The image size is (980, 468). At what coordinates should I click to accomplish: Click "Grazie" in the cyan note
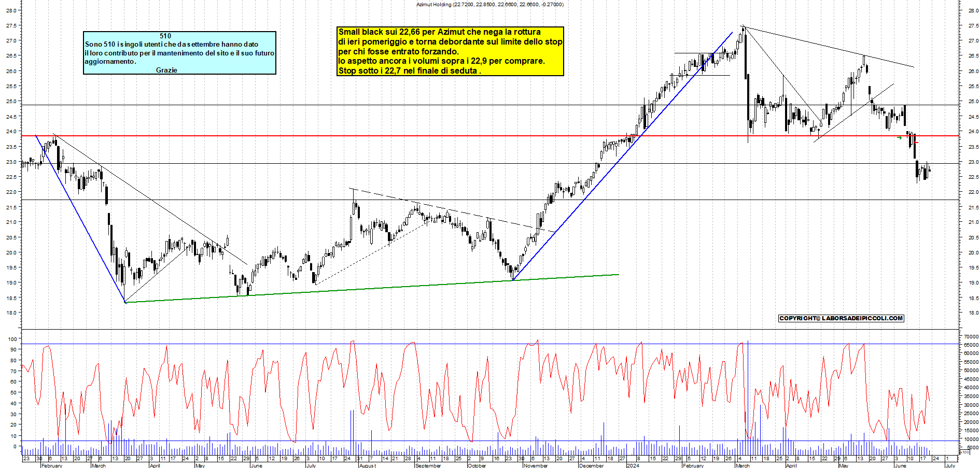[x=166, y=70]
